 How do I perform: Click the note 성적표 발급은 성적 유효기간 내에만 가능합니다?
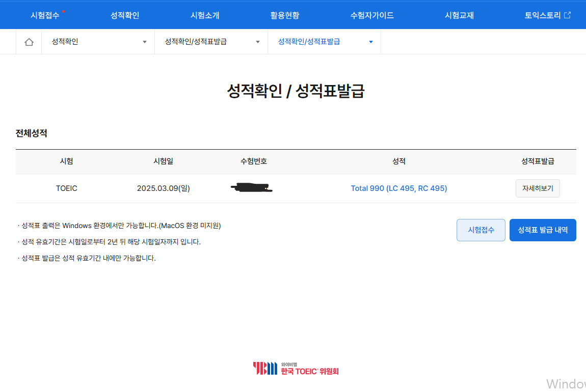pyautogui.click(x=87, y=258)
